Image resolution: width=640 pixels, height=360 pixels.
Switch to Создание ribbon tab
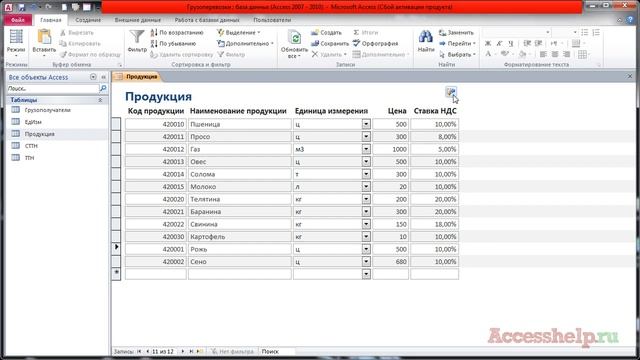(88, 20)
